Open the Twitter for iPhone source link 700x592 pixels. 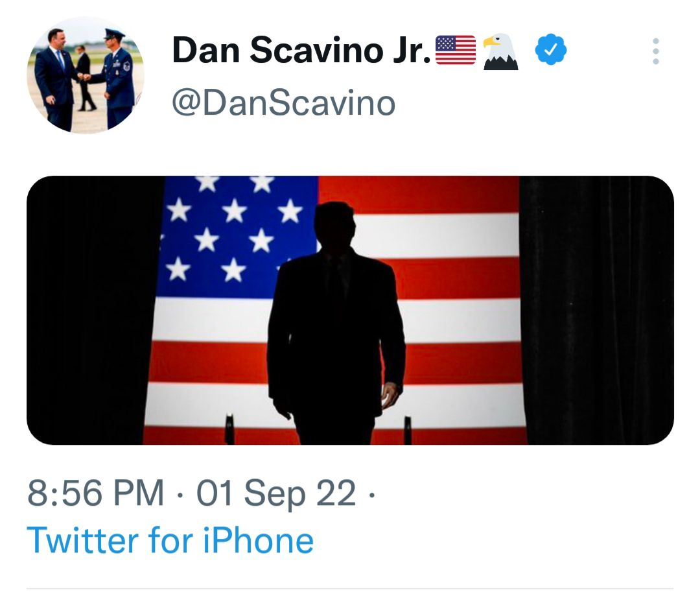click(x=170, y=540)
